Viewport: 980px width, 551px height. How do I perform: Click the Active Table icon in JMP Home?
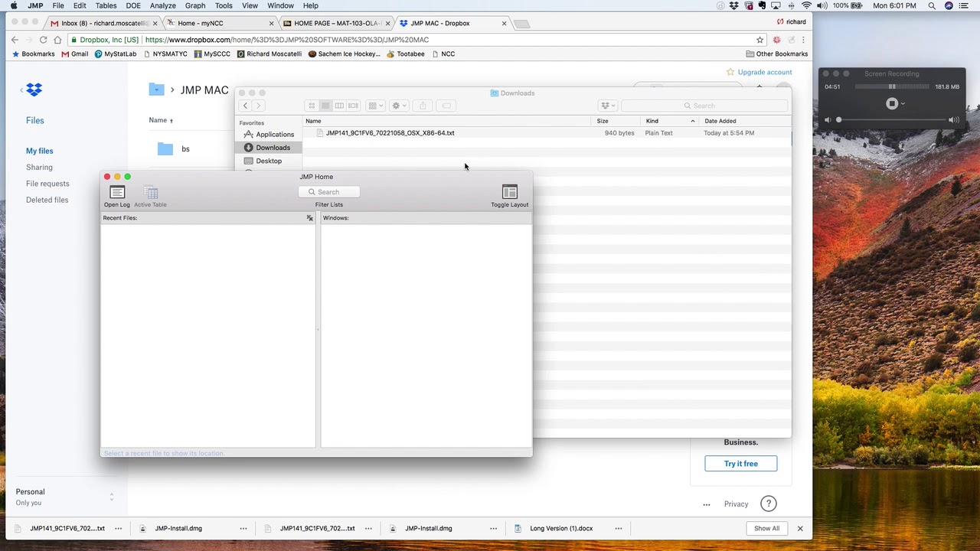click(x=150, y=193)
